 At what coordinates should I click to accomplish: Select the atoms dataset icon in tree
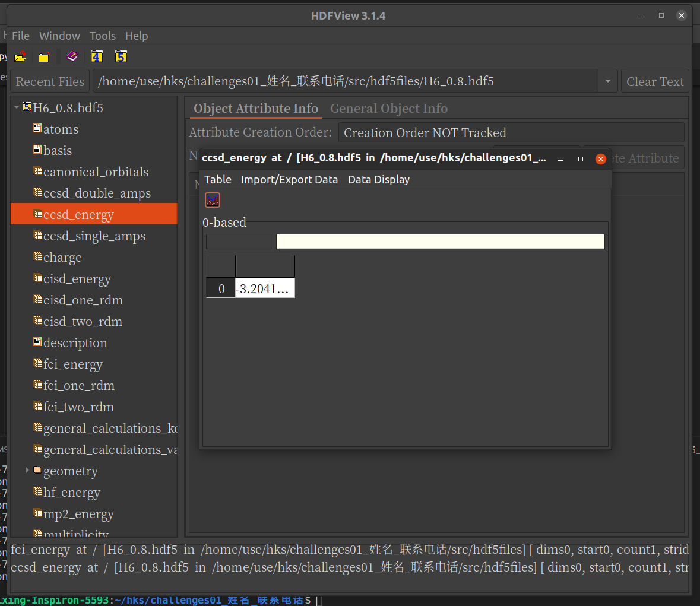coord(37,129)
